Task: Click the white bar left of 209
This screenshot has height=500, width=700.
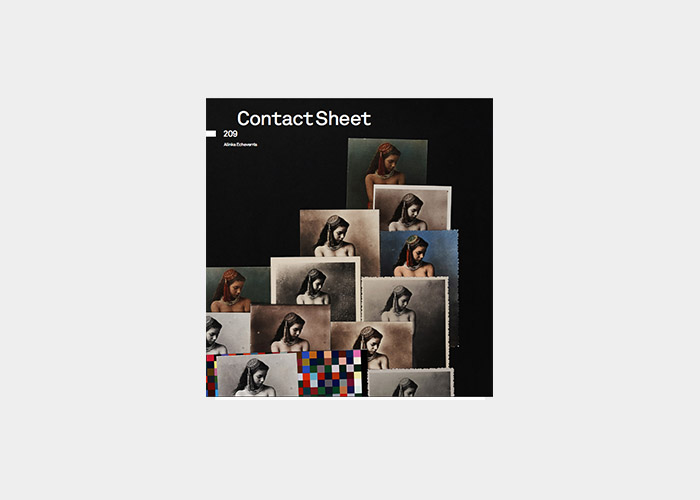Action: [x=211, y=133]
